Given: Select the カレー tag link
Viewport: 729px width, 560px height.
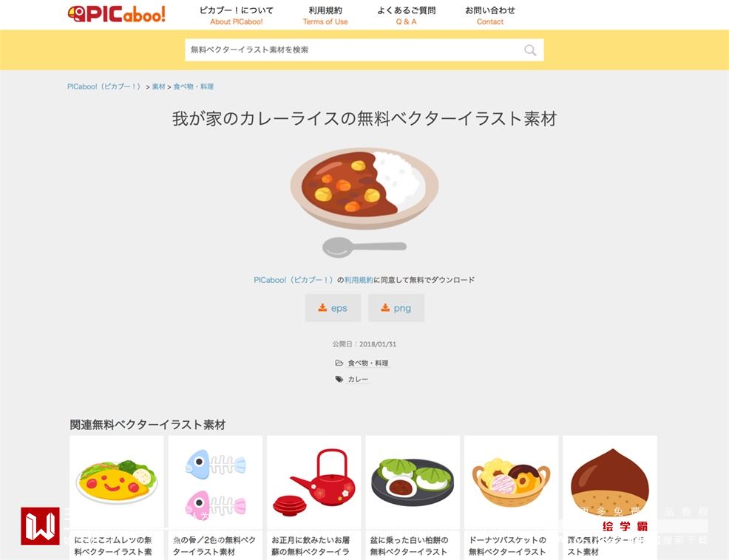Looking at the screenshot, I should coord(358,379).
